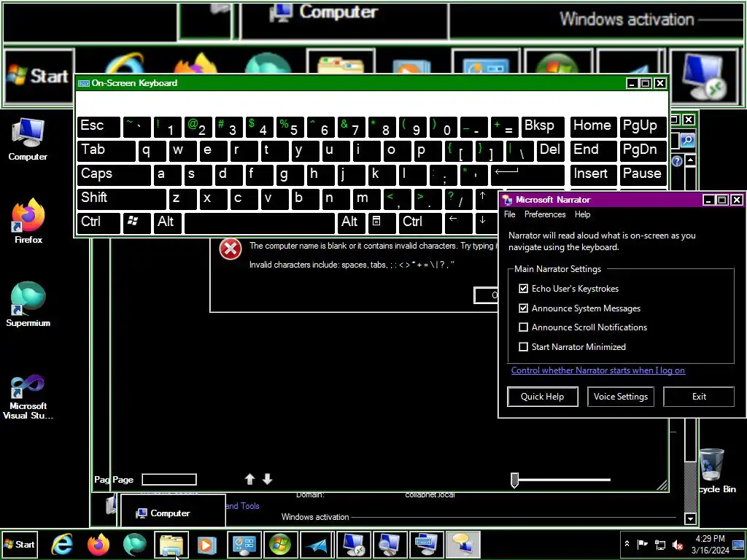Launch Firefox from the taskbar

(x=98, y=544)
